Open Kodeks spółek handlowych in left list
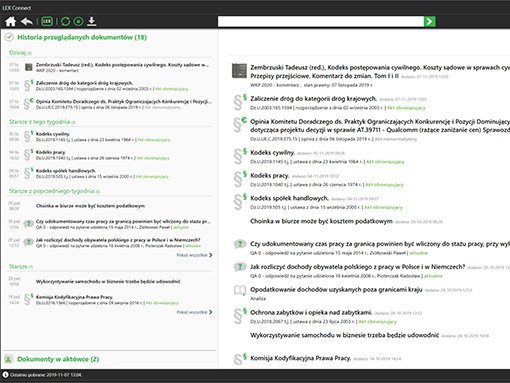The height and width of the screenshot is (383, 510). [x=66, y=170]
